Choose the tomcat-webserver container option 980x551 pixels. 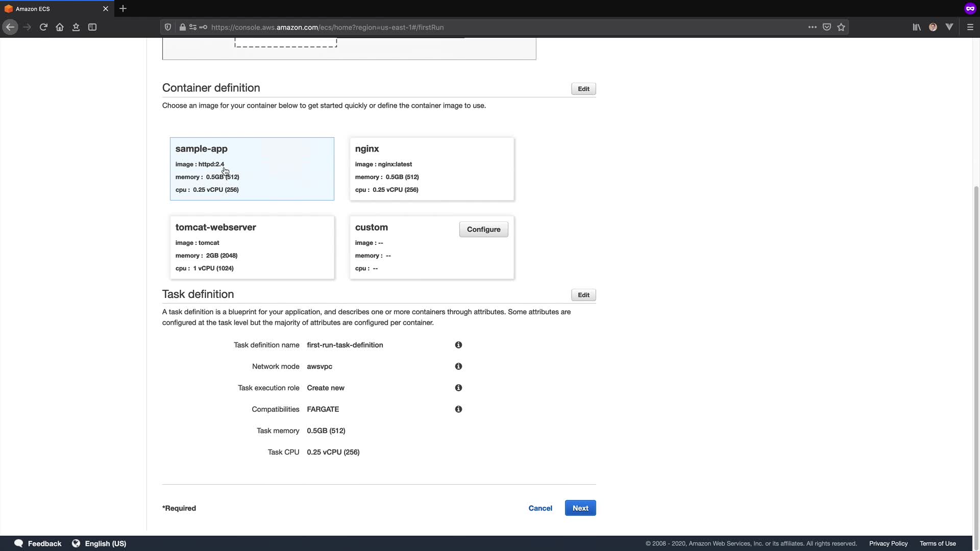(252, 247)
